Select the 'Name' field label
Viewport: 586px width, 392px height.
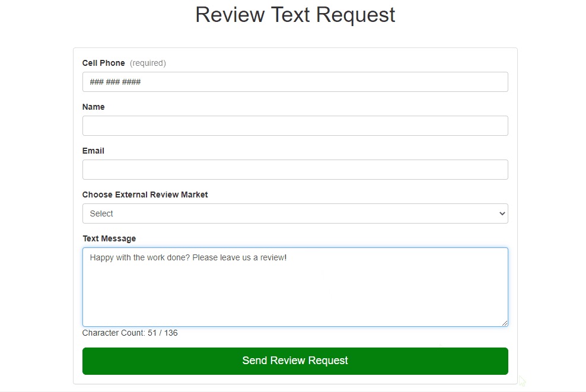(x=93, y=107)
